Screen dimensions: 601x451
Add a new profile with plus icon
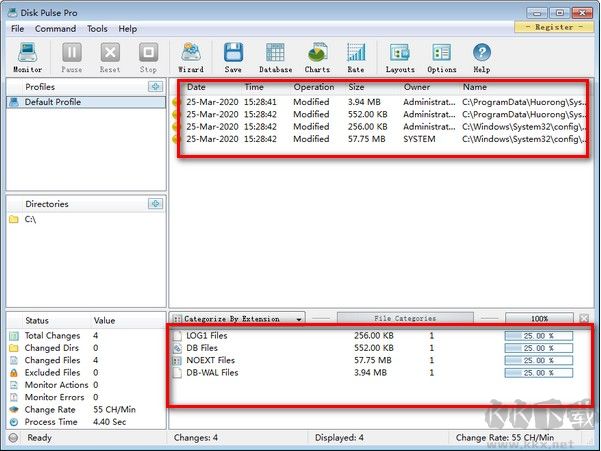155,87
